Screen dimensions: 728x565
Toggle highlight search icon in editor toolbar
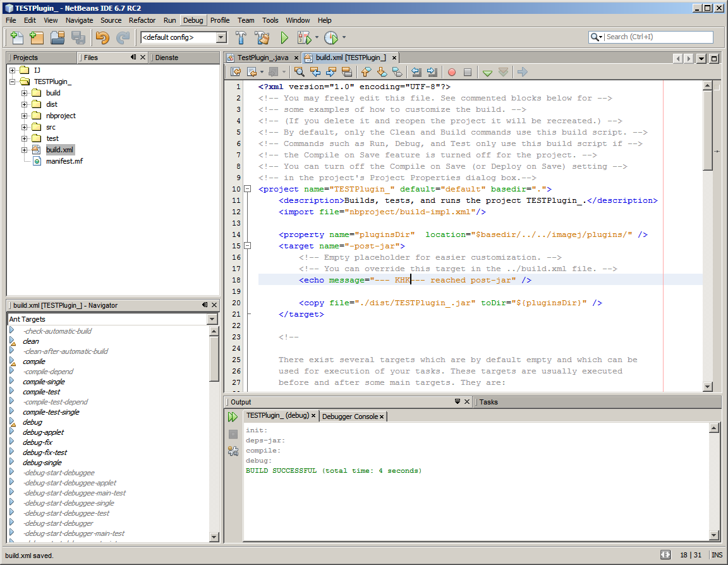(346, 72)
